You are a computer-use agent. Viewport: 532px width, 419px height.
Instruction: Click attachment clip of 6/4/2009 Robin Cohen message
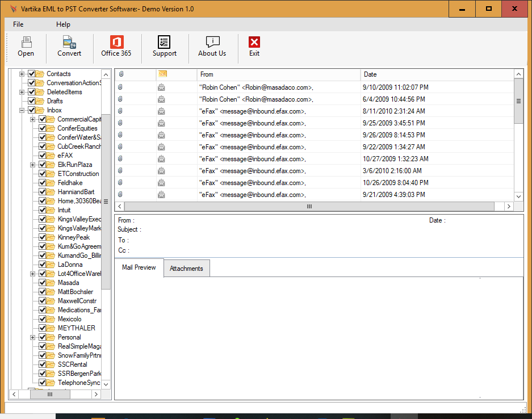[x=120, y=99]
